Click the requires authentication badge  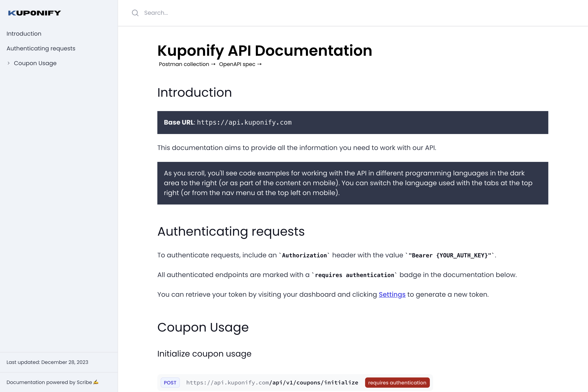coord(397,383)
